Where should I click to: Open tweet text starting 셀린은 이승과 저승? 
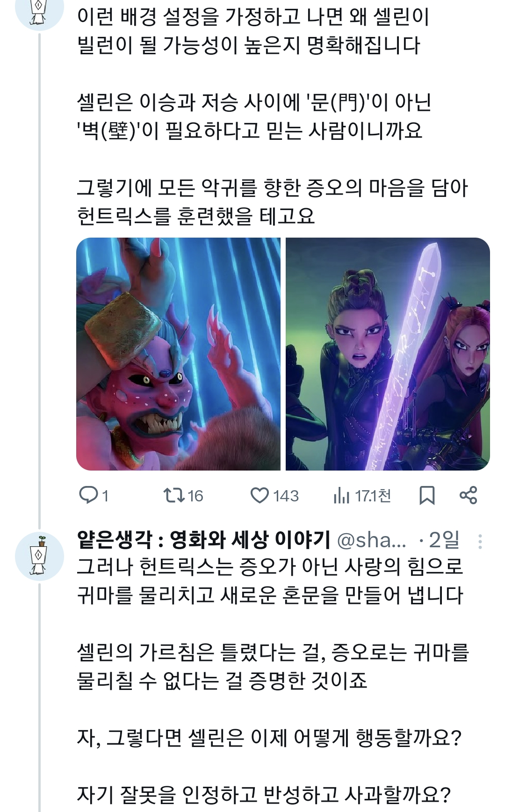(x=254, y=116)
